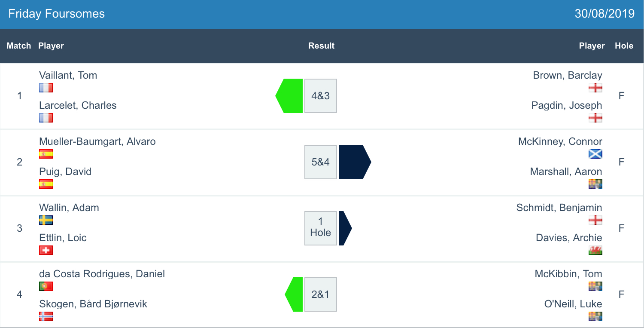Viewport: 644px width, 328px height.
Task: Click player name McKibbin, Tom
Action: [x=568, y=274]
